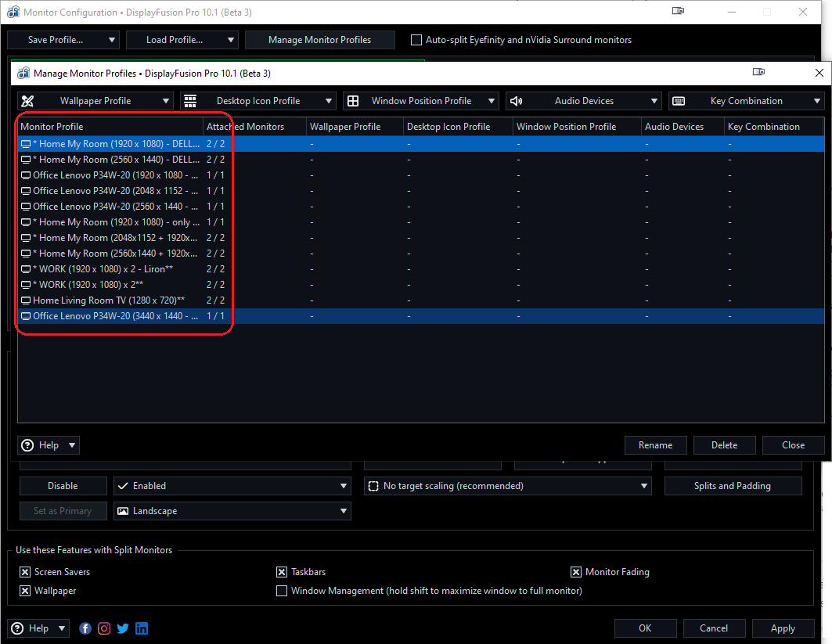Toggle the Monitor Fading checkbox
832x644 pixels.
(576, 572)
